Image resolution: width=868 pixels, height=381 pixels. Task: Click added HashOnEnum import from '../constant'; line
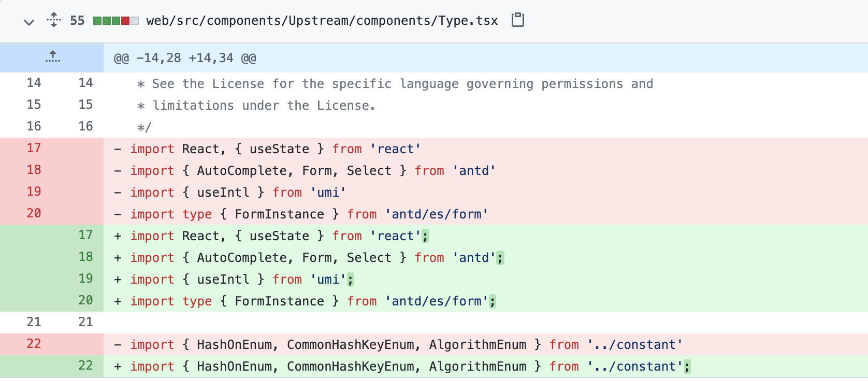pyautogui.click(x=486, y=366)
